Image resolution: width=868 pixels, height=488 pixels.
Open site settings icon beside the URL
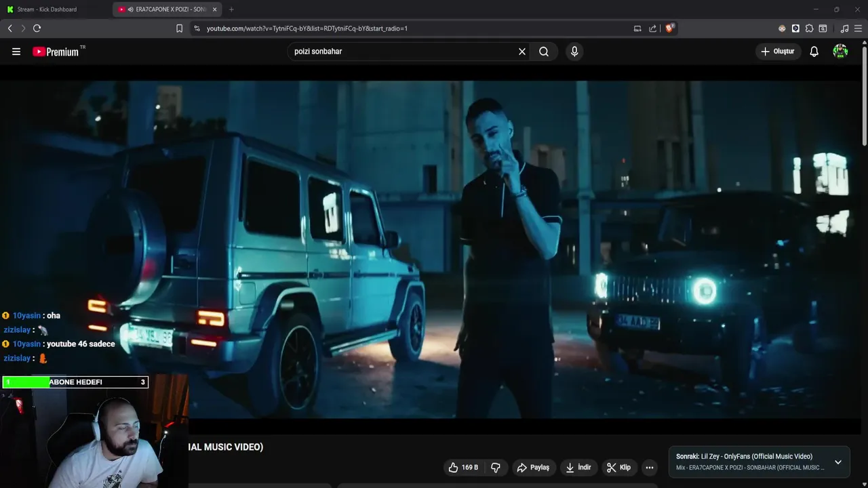pyautogui.click(x=197, y=28)
